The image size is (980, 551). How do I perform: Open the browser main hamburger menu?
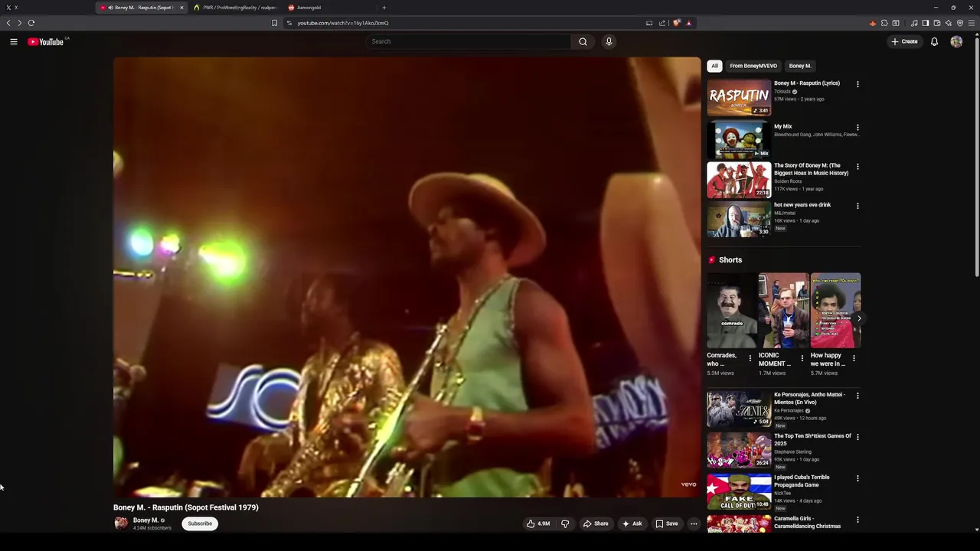click(x=972, y=23)
